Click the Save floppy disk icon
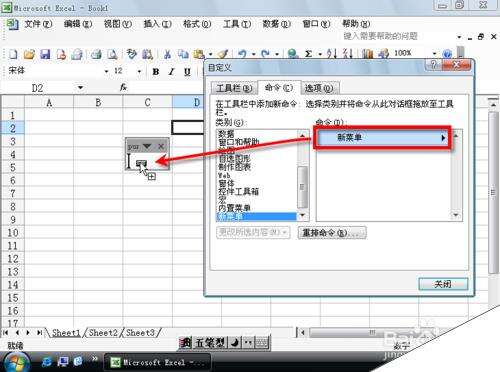Image resolution: width=500 pixels, height=372 pixels. pyautogui.click(x=45, y=54)
